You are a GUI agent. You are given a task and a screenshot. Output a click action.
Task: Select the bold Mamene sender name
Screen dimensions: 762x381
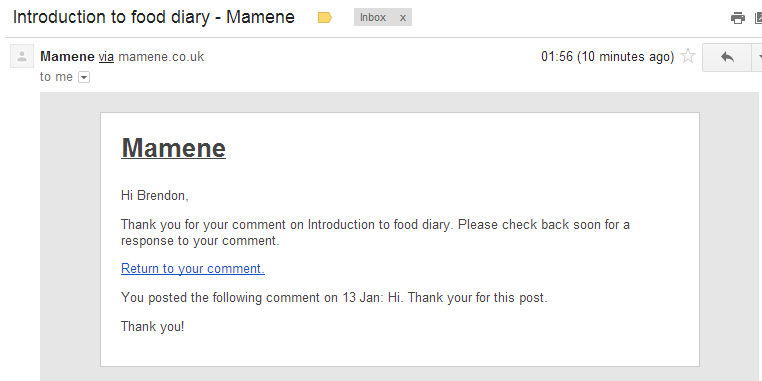pos(67,57)
